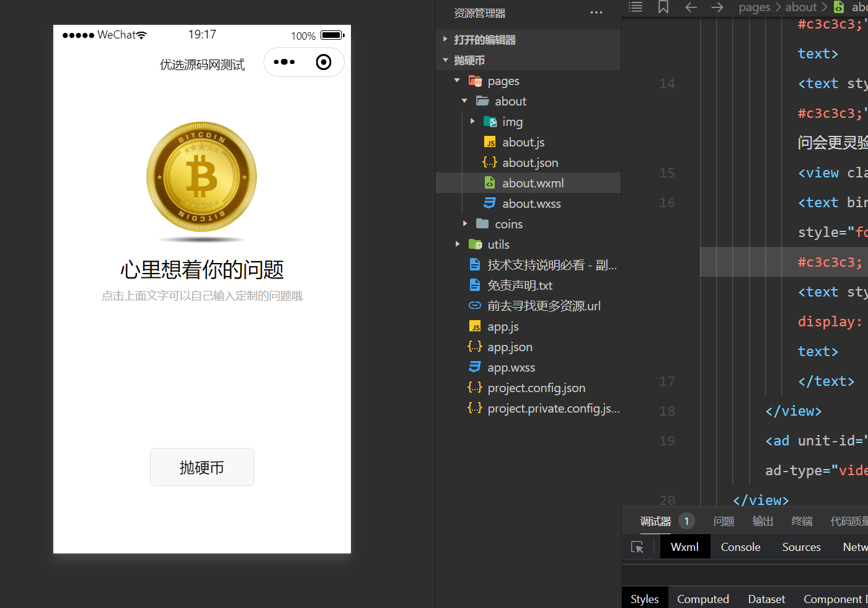
Task: Click the about breadcrumb segment
Action: [x=801, y=7]
